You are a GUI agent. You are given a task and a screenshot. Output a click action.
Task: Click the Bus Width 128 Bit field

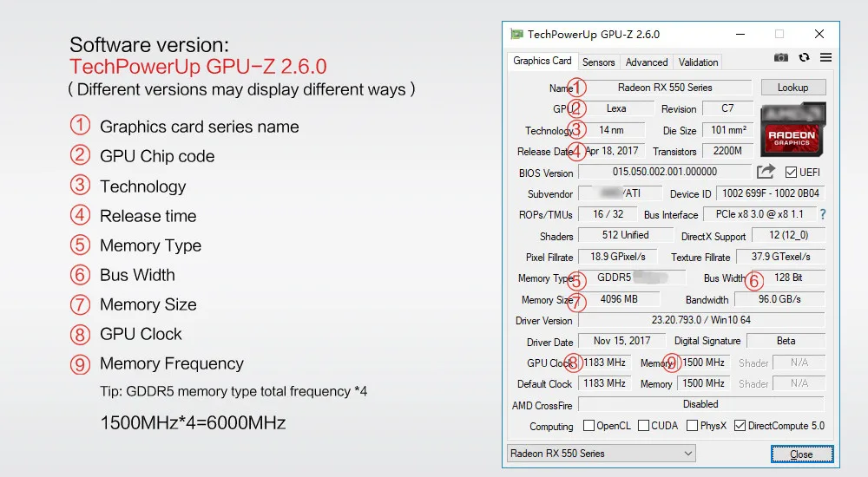tap(788, 278)
